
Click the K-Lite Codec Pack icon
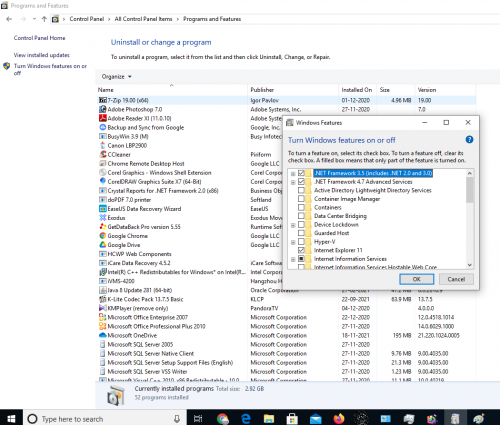103,299
